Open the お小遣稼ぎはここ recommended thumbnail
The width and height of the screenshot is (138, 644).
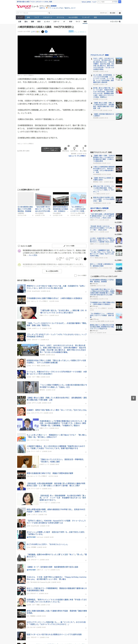tap(78, 199)
